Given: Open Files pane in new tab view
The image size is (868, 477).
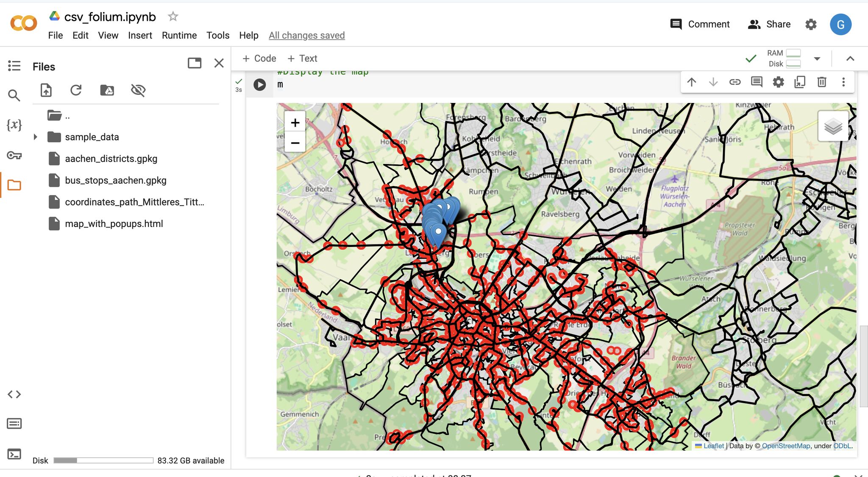Looking at the screenshot, I should point(195,63).
